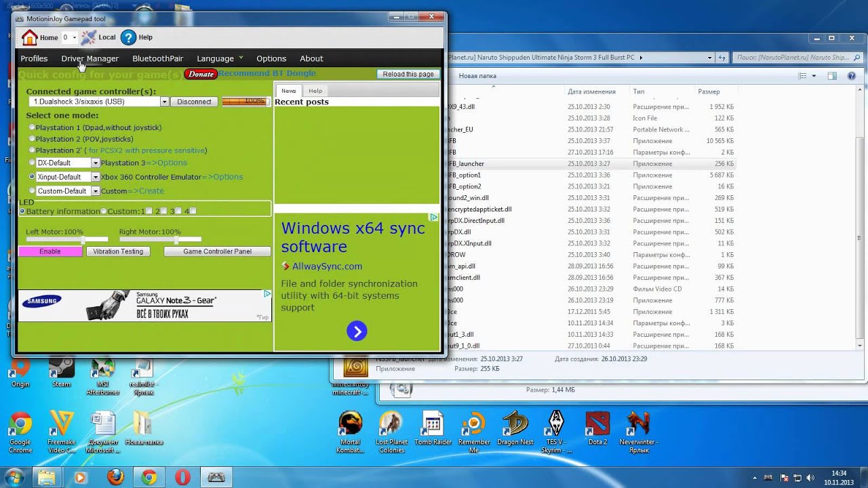This screenshot has width=868, height=488.
Task: Open the Windows Start button
Action: click(14, 477)
